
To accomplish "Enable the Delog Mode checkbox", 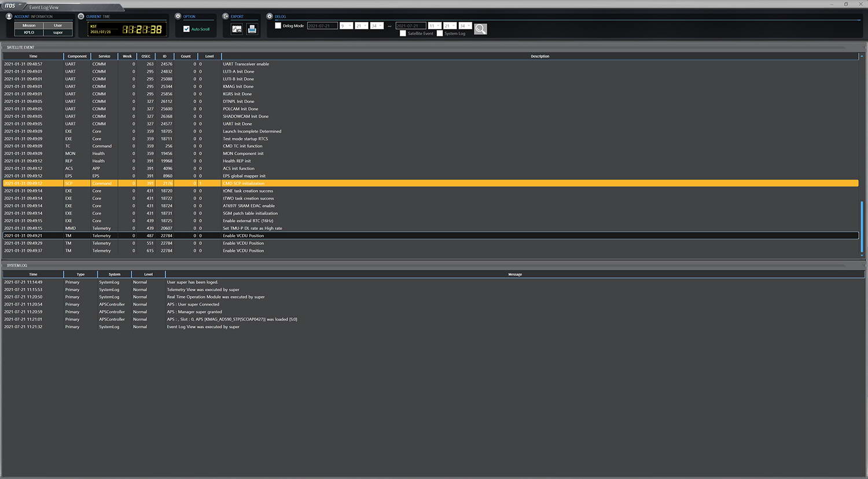I will [278, 26].
